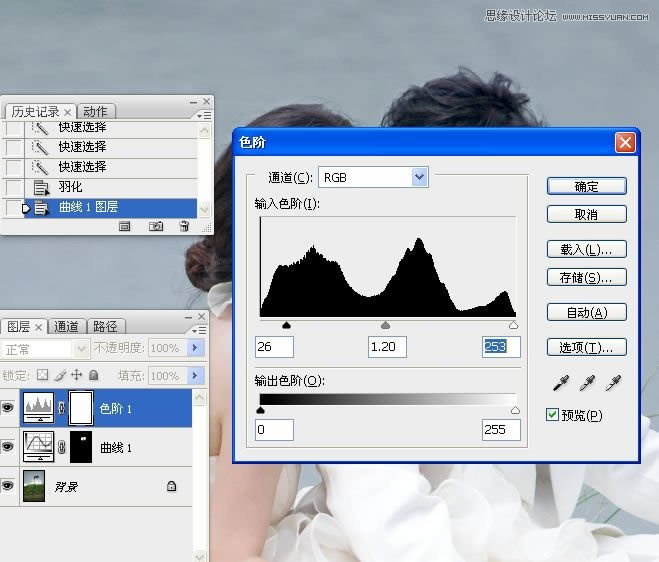Open the opacity 不透明度 slider arrow
The image size is (659, 562).
pyautogui.click(x=196, y=349)
